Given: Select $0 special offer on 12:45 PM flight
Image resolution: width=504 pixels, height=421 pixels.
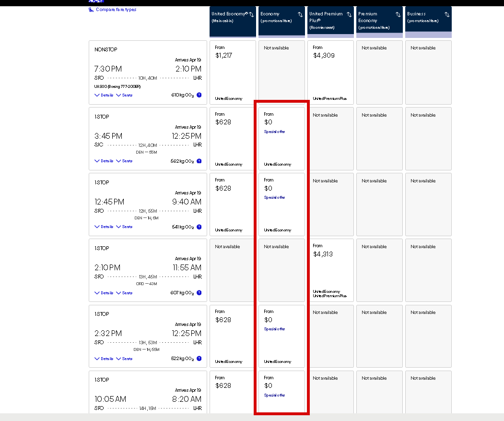Looking at the screenshot, I should click(x=281, y=204).
